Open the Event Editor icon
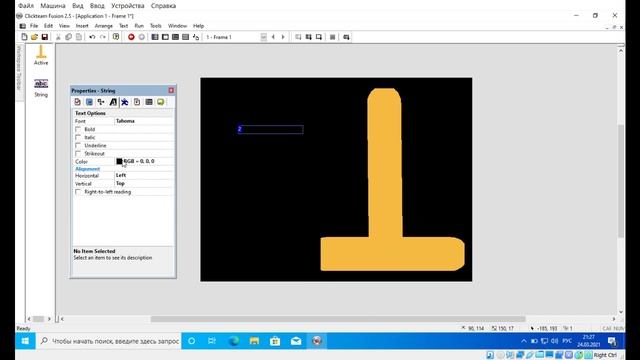640x360 pixels. (176, 37)
